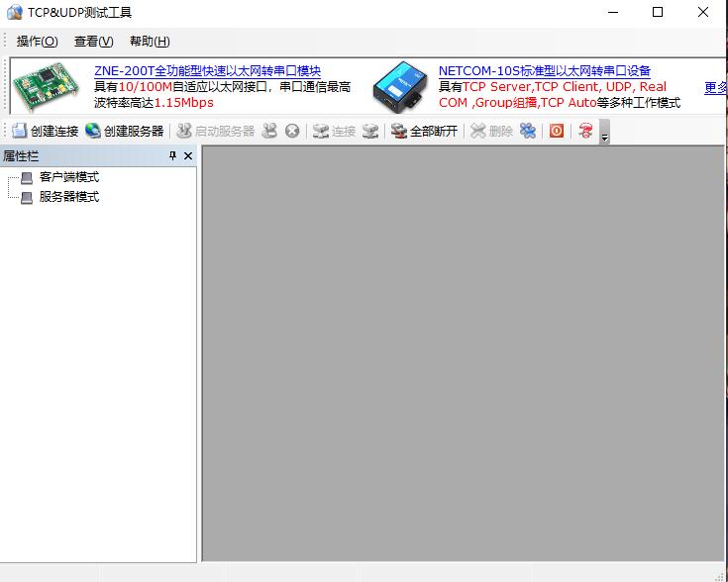Click the 全部断开 (disconnect all) toolbar button

425,131
